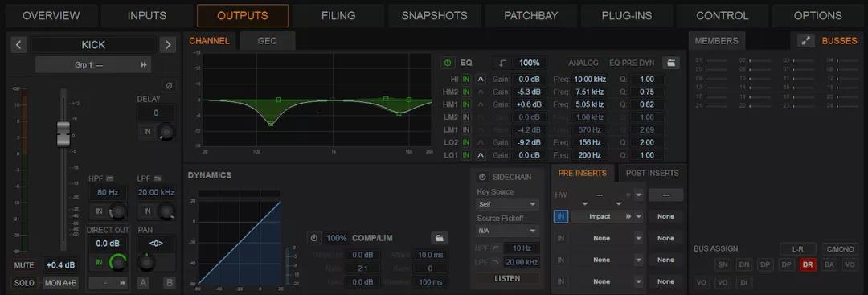Toggle the SIDECHAIN power icon
Image resolution: width=868 pixels, height=295 pixels.
(x=482, y=177)
